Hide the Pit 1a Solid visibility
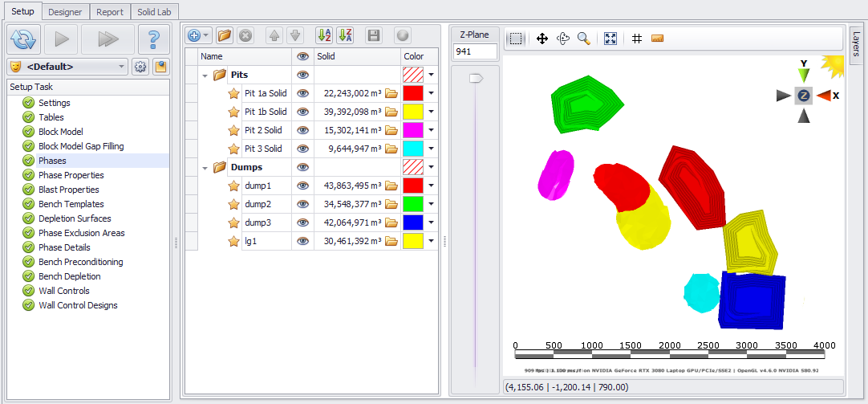The image size is (868, 404). pyautogui.click(x=302, y=93)
